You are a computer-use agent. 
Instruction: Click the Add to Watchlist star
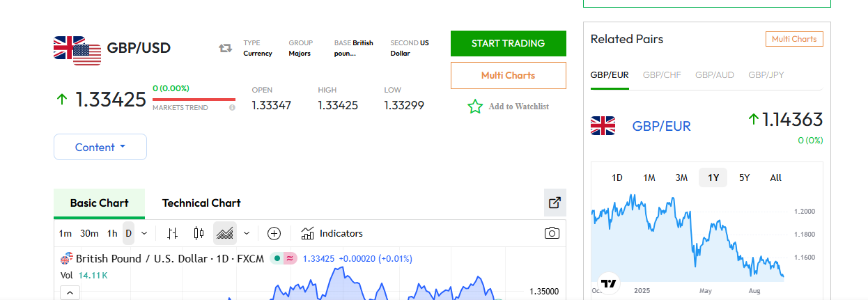coord(475,106)
